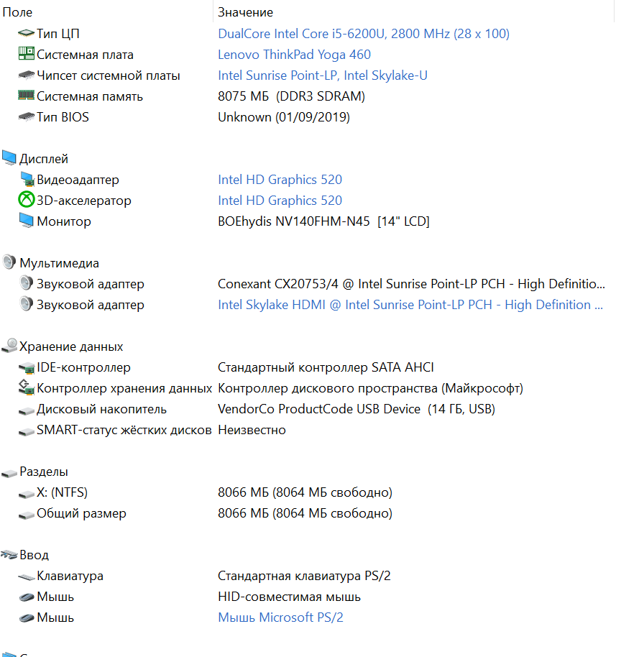Open the DualCore Intel Core i5-6200U link
644x657 pixels.
tap(364, 34)
